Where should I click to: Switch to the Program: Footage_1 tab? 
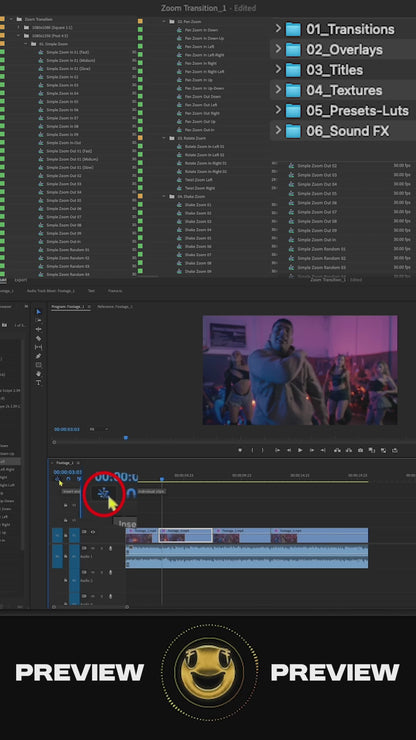68,307
